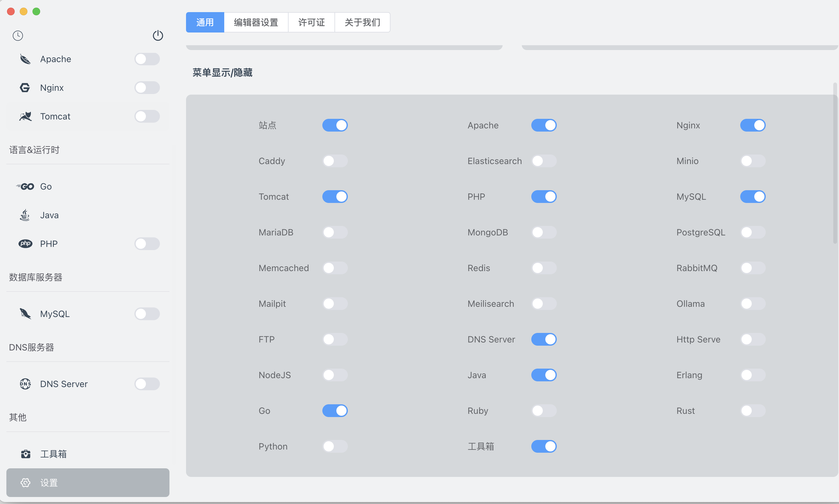Enable the RabbitMQ menu toggle

click(x=753, y=268)
